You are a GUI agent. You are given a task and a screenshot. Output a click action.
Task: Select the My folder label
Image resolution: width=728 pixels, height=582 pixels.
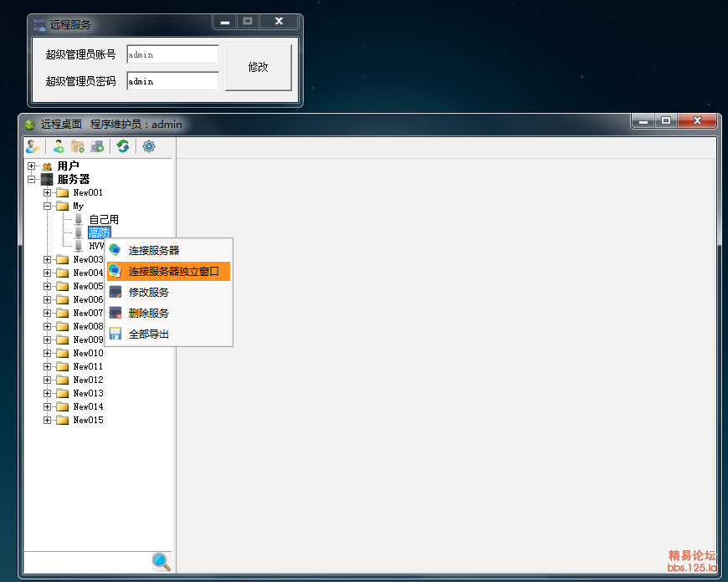(79, 206)
